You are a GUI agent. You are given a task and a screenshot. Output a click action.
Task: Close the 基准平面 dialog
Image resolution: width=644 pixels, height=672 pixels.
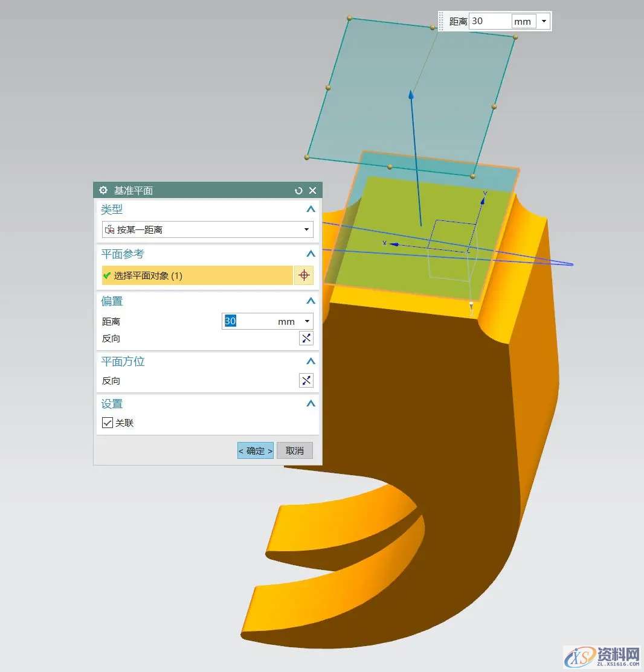pos(312,190)
